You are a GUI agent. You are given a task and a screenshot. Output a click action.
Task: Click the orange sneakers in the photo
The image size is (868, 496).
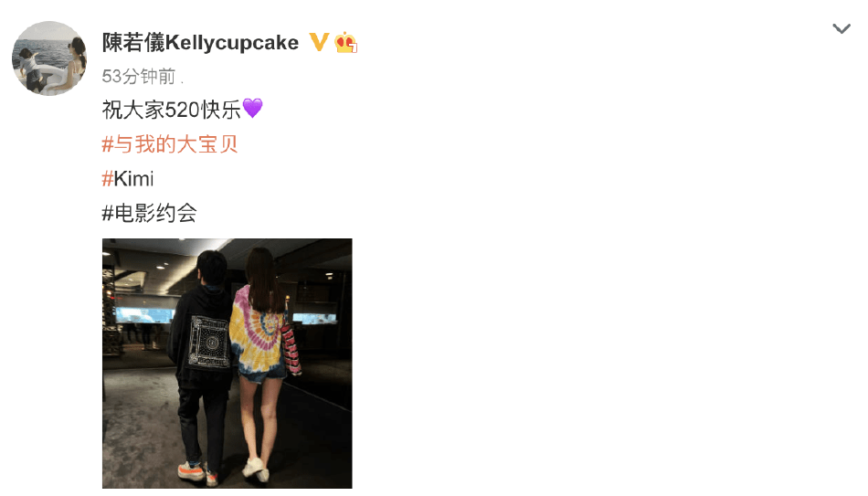click(x=197, y=473)
